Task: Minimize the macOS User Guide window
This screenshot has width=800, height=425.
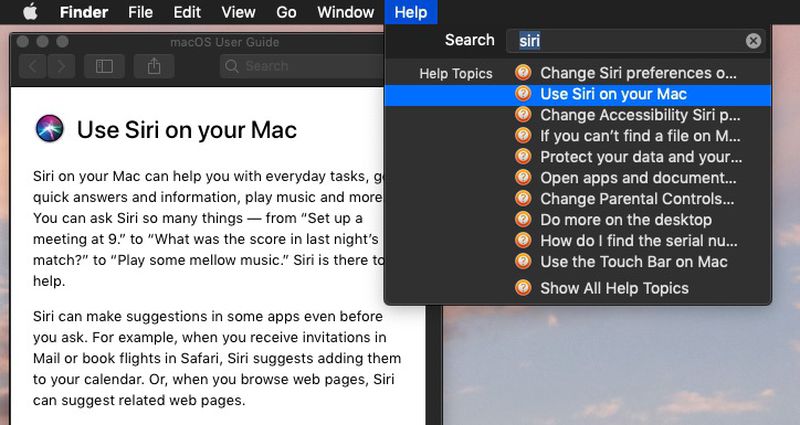Action: [x=42, y=41]
